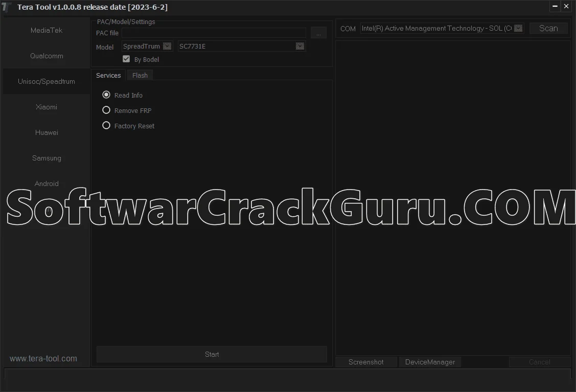This screenshot has width=576, height=392.
Task: Open DeviceManager
Action: (x=430, y=362)
